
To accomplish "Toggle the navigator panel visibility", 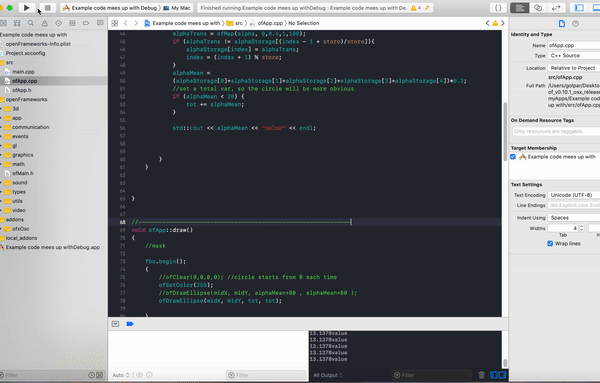I will click(x=579, y=8).
